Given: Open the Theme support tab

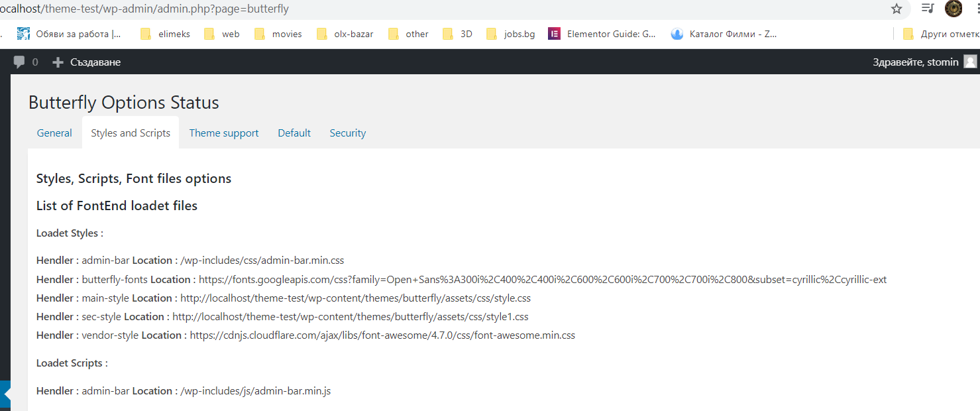Looking at the screenshot, I should click(x=224, y=133).
